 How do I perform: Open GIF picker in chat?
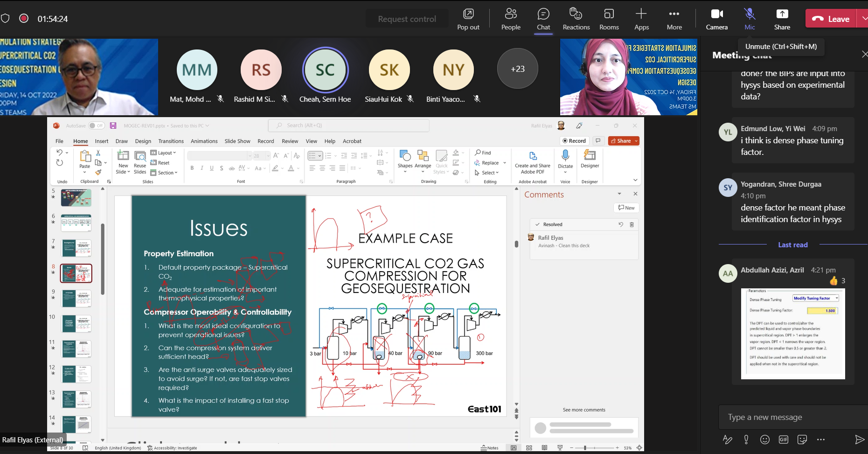(784, 440)
